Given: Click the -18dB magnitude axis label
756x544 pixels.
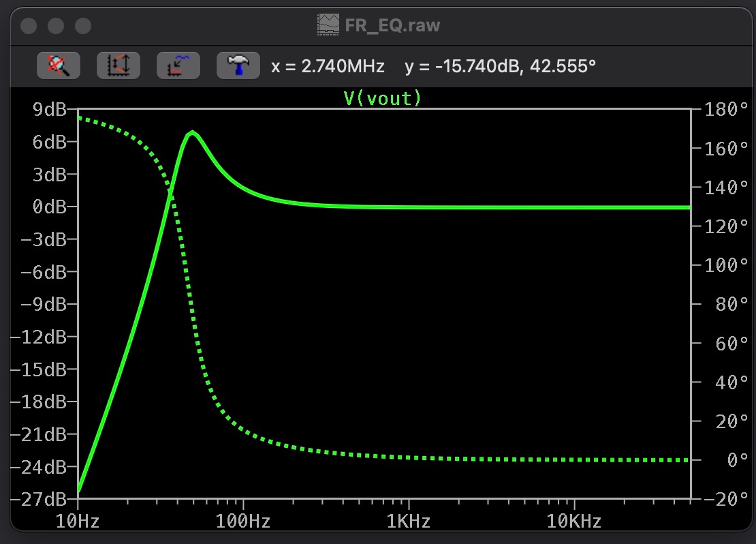Looking at the screenshot, I should click(x=38, y=402).
